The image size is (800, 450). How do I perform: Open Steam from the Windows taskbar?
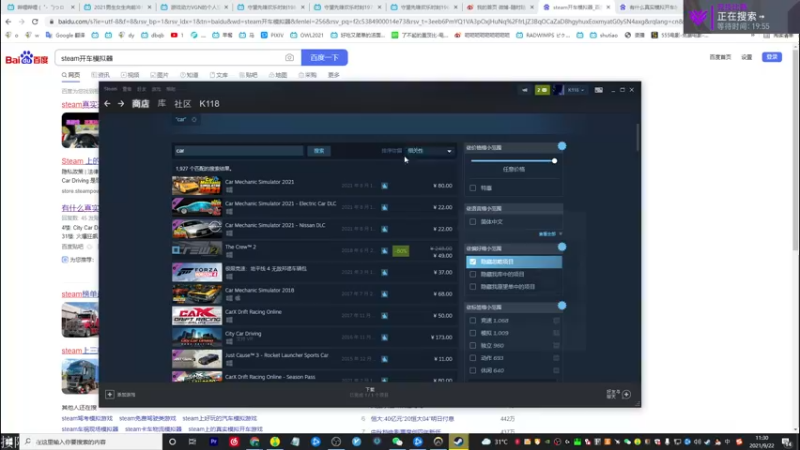coord(458,441)
